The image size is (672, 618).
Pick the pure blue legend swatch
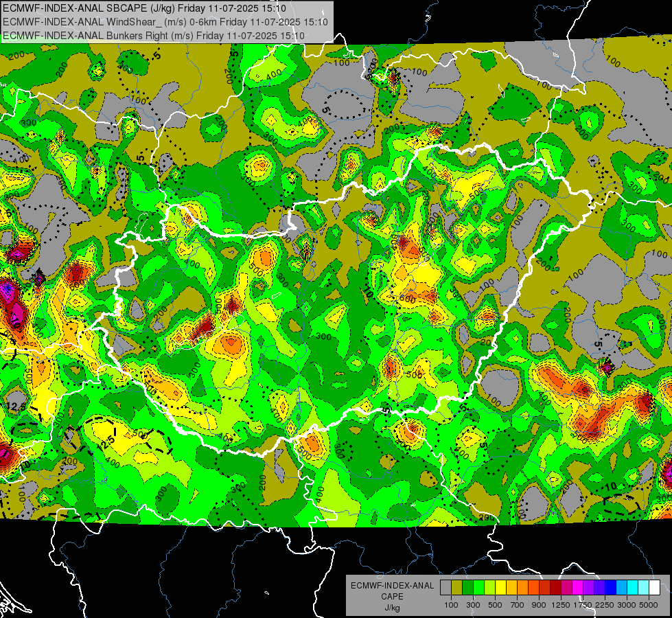click(611, 587)
